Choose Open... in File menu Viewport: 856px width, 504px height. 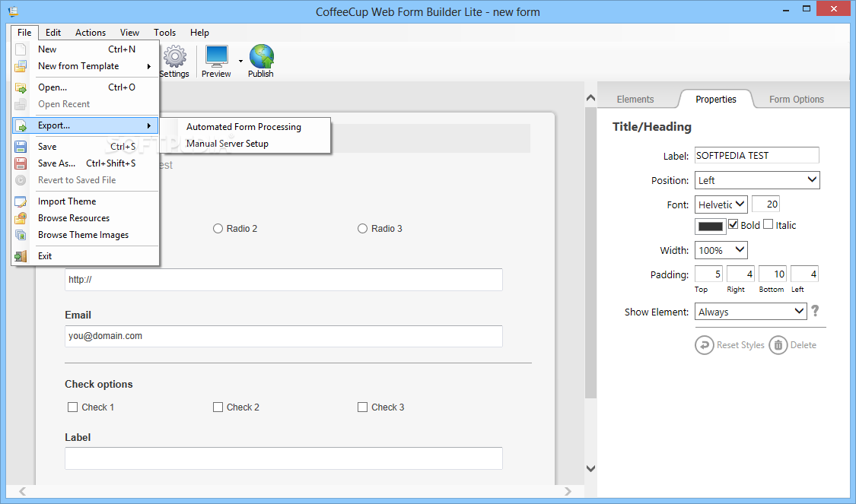pyautogui.click(x=86, y=87)
